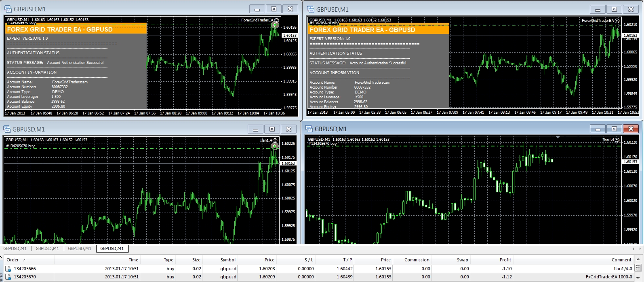Click the profit value -1.12
The width and height of the screenshot is (644, 282).
pyautogui.click(x=507, y=277)
